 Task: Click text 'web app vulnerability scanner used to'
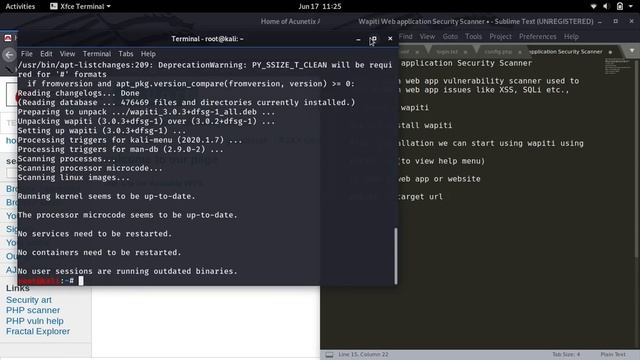pyautogui.click(x=492, y=81)
